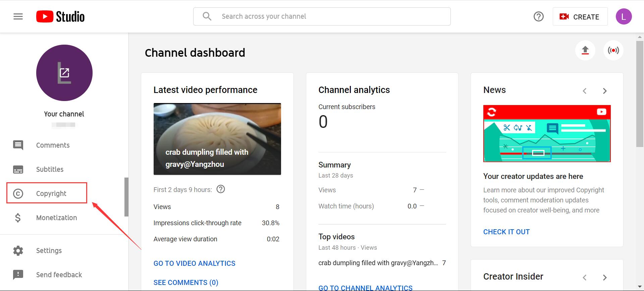Open the help question mark icon
Screen dimensions: 644x291
(x=538, y=16)
